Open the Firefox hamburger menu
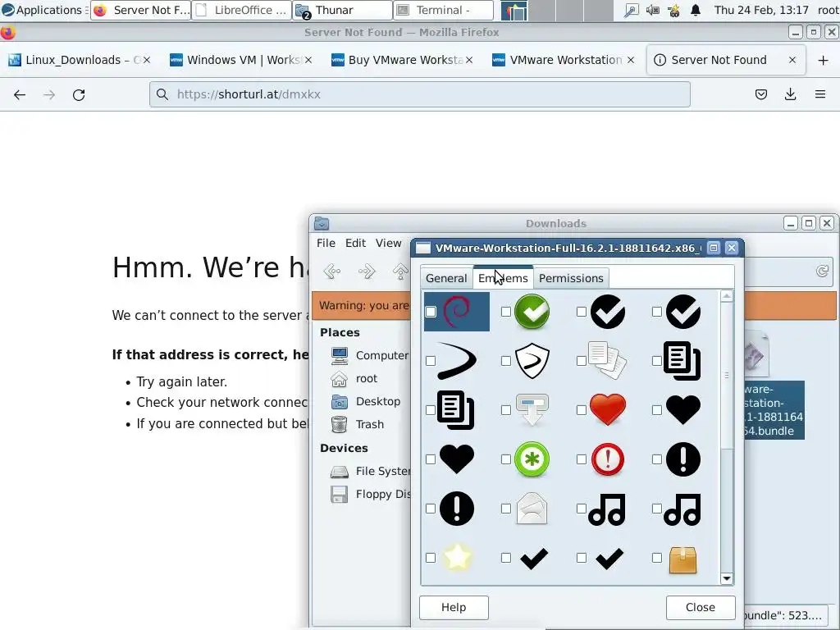Image resolution: width=840 pixels, height=630 pixels. (820, 95)
